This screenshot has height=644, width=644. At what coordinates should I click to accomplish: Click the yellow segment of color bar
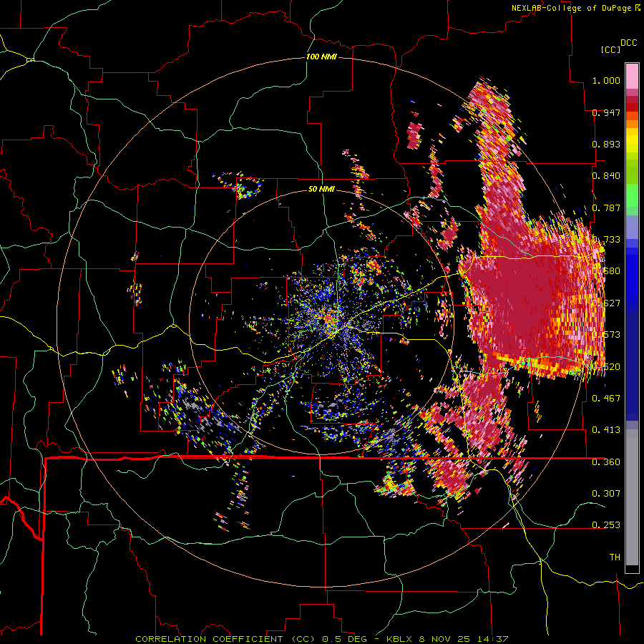tap(632, 141)
